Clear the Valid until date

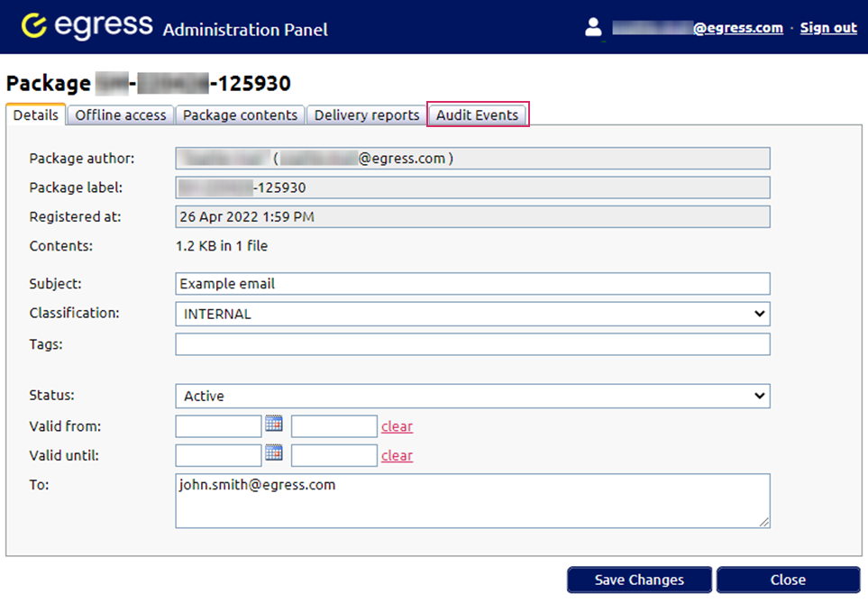[x=397, y=455]
